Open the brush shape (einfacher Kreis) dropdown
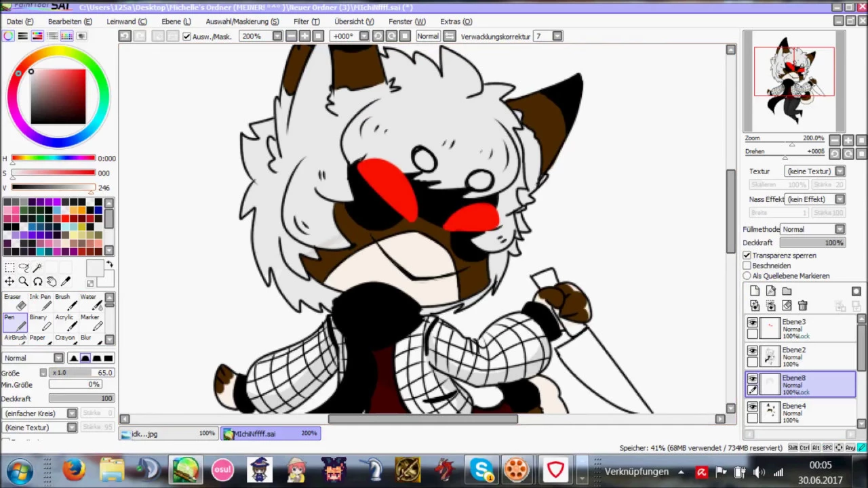Viewport: 868px width, 488px height. tap(71, 413)
